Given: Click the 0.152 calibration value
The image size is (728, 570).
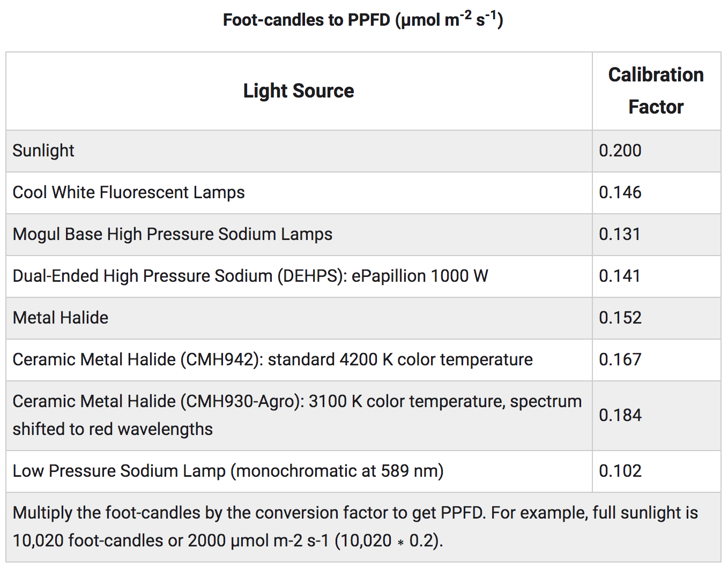Looking at the screenshot, I should 620,318.
